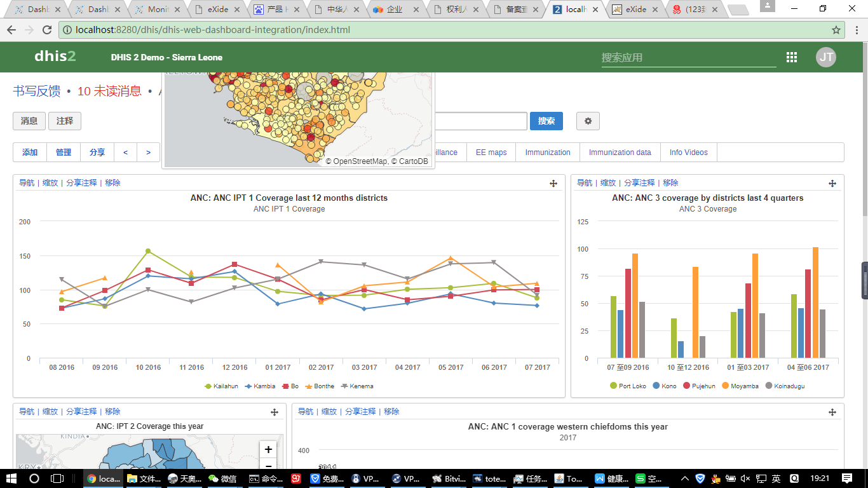The image size is (868, 488).
Task: Reload the page using browser refresh
Action: click(47, 30)
